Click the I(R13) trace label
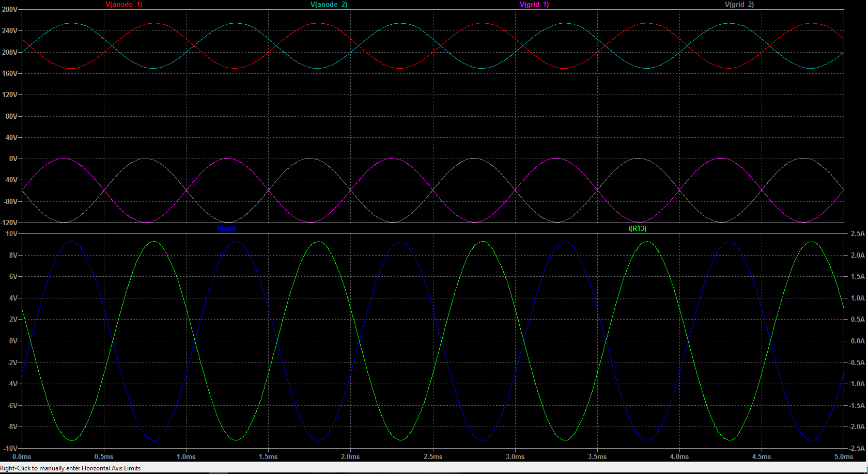The width and height of the screenshot is (868, 474). [x=637, y=228]
